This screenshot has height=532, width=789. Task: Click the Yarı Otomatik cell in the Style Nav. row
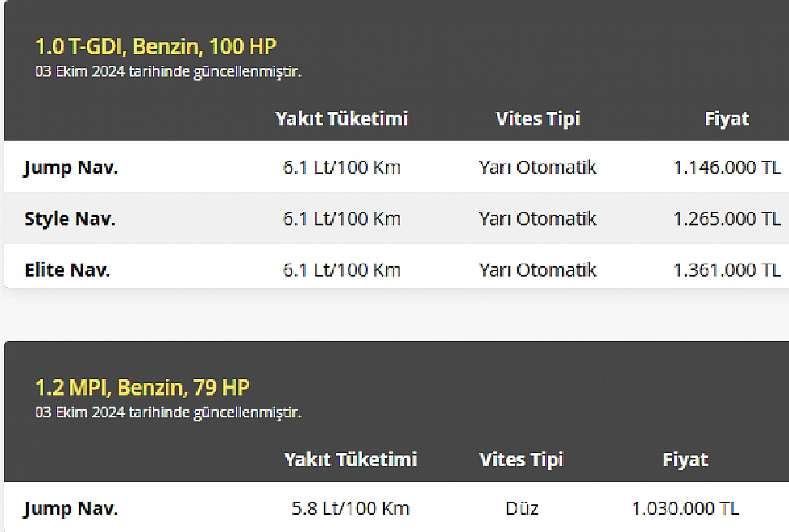pos(538,219)
